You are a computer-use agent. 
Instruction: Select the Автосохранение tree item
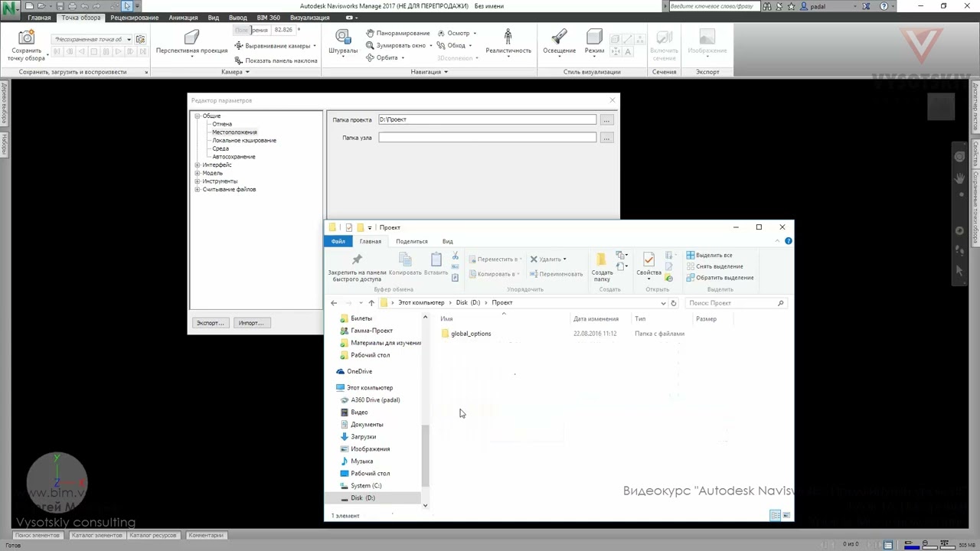point(234,157)
